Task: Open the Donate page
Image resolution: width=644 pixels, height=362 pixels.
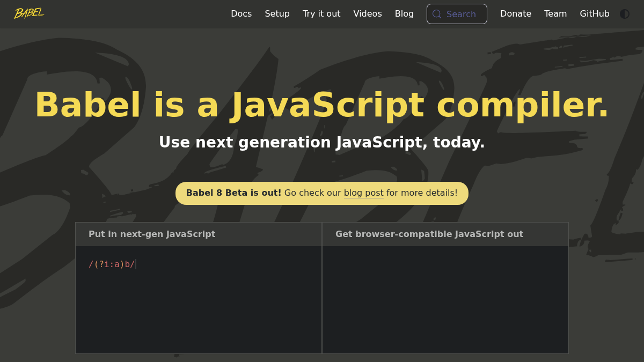Action: [x=516, y=14]
